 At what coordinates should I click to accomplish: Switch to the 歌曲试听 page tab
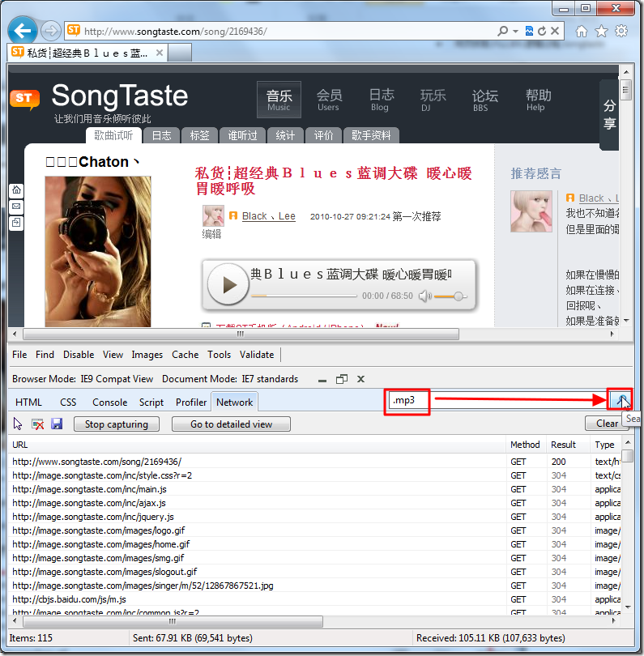click(x=113, y=135)
